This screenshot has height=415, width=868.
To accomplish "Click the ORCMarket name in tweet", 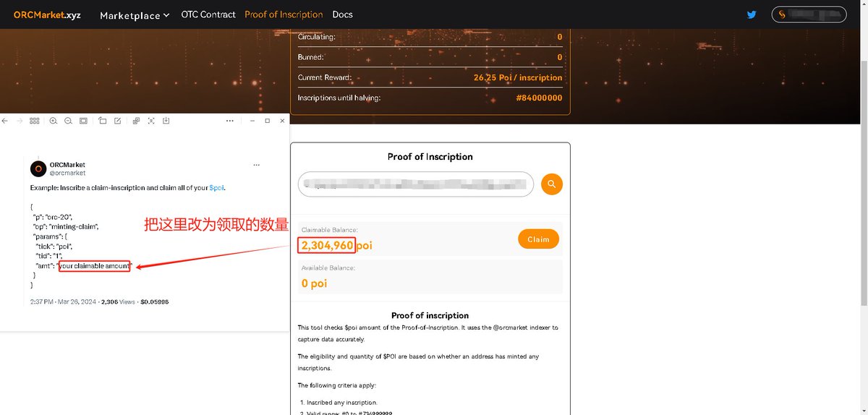I will click(67, 165).
